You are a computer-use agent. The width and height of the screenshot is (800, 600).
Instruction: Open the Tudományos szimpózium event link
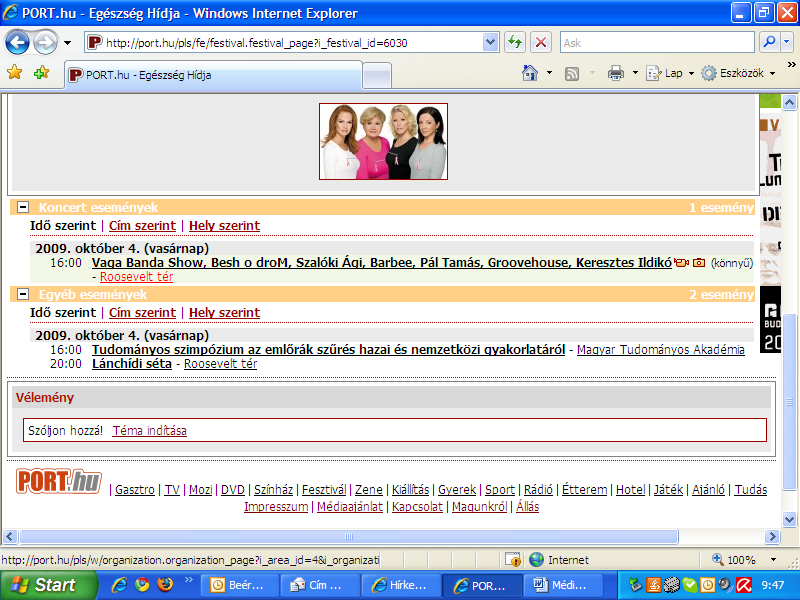[329, 349]
